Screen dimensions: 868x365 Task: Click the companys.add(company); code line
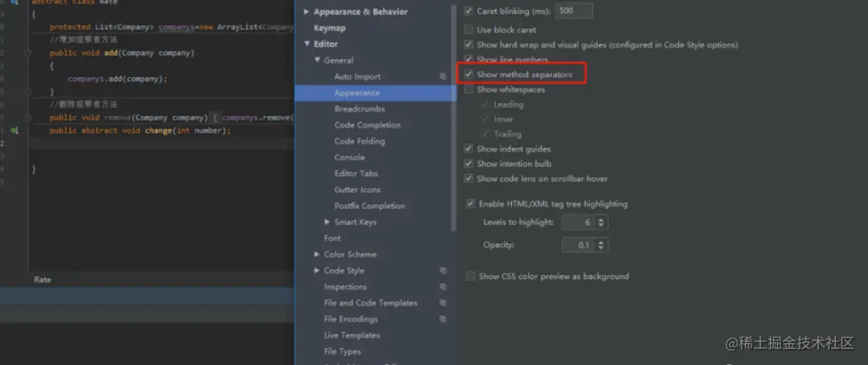(x=117, y=79)
